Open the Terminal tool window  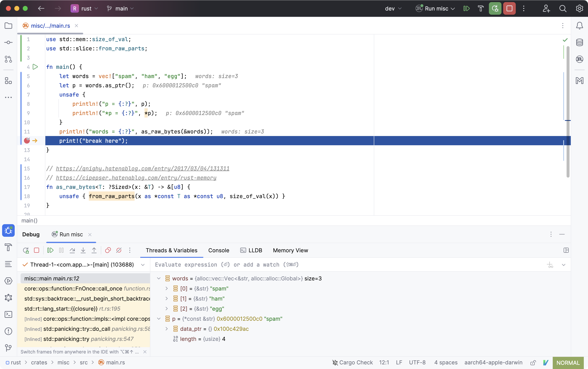[8, 314]
